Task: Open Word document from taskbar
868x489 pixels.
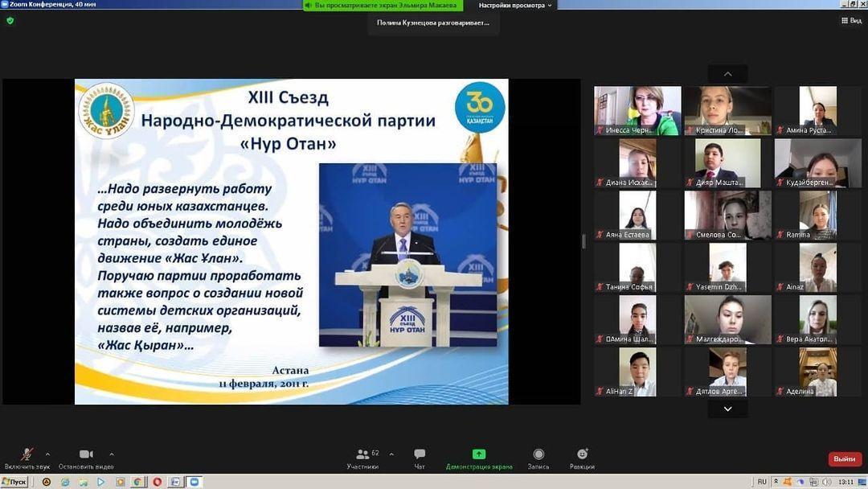Action: click(x=175, y=482)
